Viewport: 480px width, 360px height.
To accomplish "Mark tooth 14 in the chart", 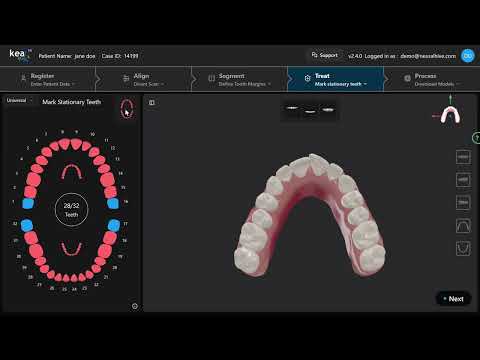I will (107, 179).
